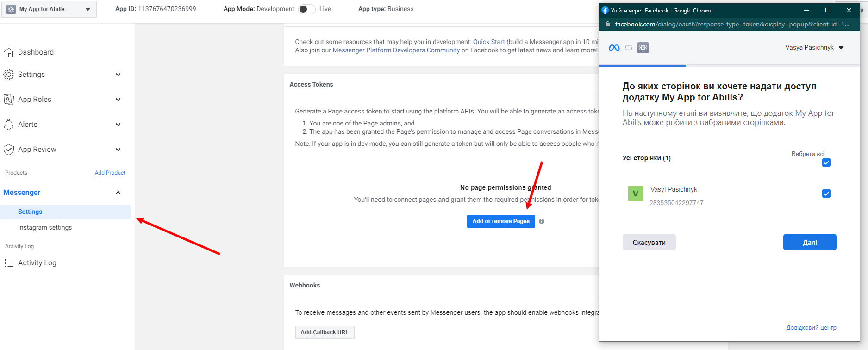Image resolution: width=868 pixels, height=350 pixels.
Task: Click the App Roles badge icon
Action: coord(9,100)
